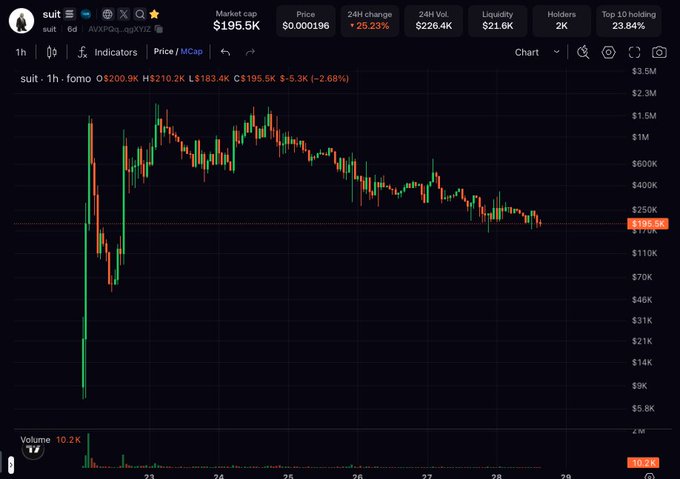Viewport: 680px width, 479px height.
Task: Click the $5.8K price axis label
Action: 643,408
